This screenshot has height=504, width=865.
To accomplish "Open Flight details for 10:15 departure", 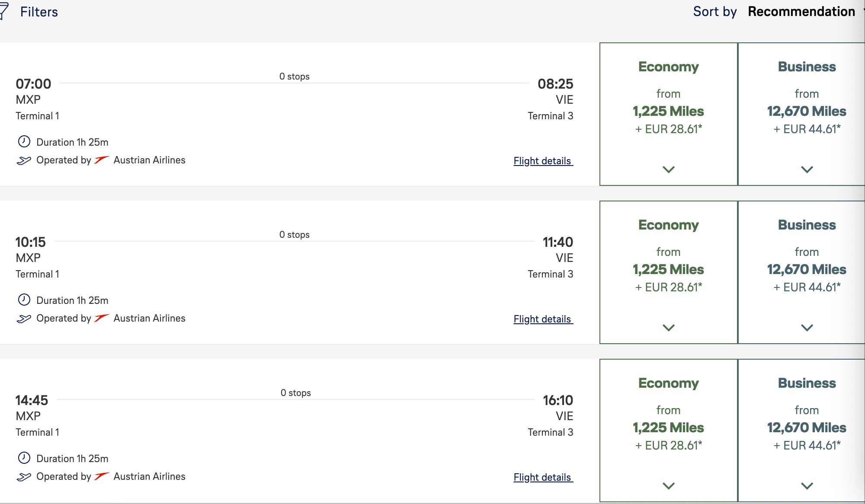I will [543, 319].
